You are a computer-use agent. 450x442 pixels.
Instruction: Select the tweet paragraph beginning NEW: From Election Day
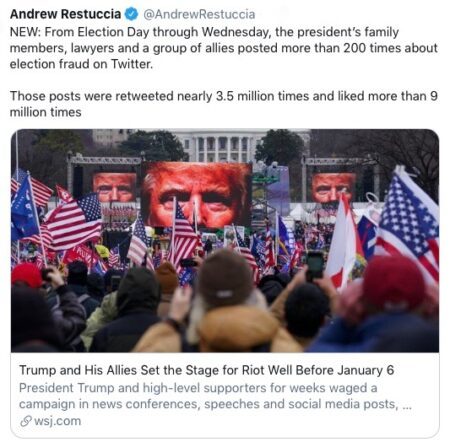[x=223, y=48]
